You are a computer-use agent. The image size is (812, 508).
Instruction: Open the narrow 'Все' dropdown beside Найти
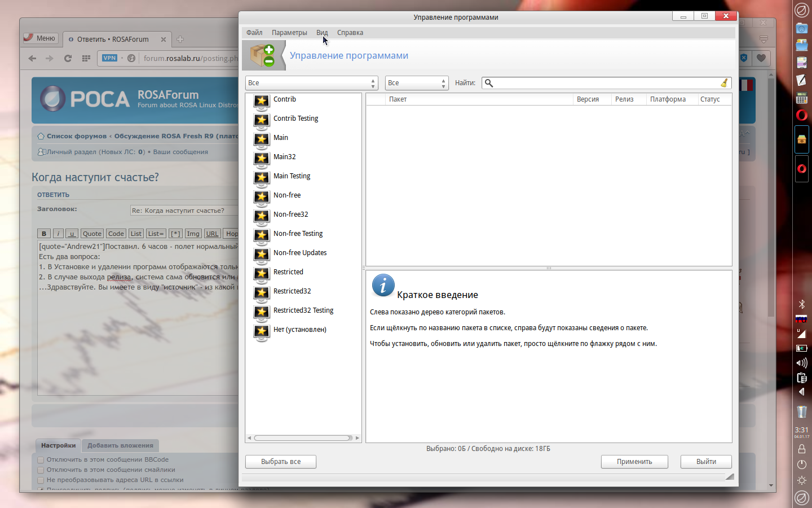pos(416,83)
